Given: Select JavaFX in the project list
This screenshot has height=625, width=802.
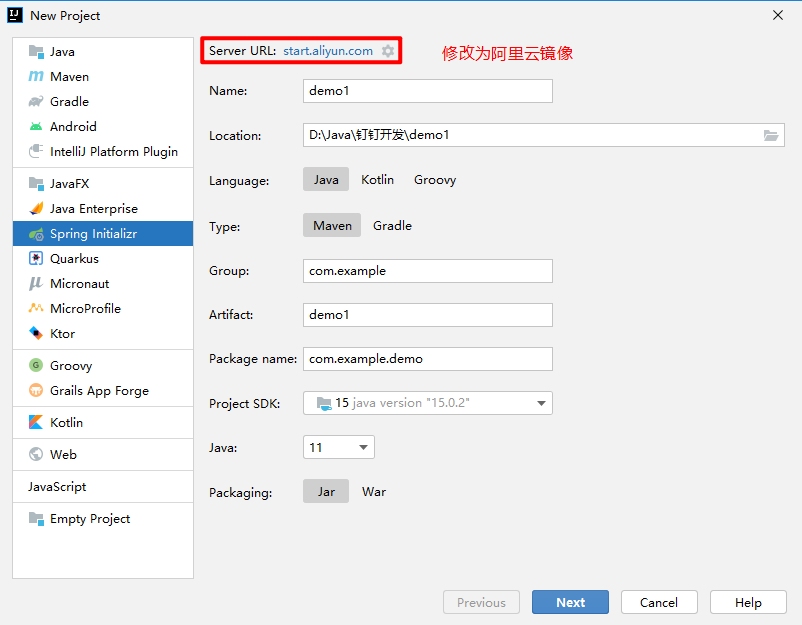Looking at the screenshot, I should click(103, 183).
